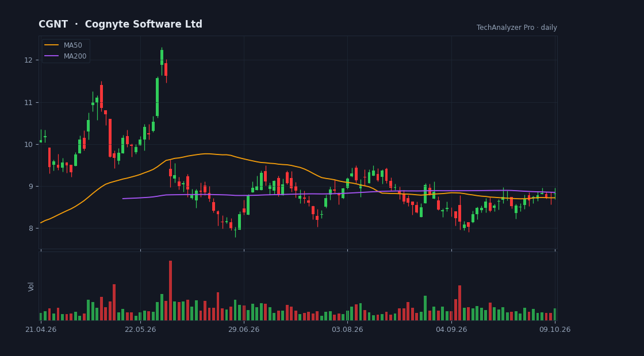The width and height of the screenshot is (644, 356).
Task: Click the CGNT Cognyte Software Ltd title
Action: (x=120, y=24)
